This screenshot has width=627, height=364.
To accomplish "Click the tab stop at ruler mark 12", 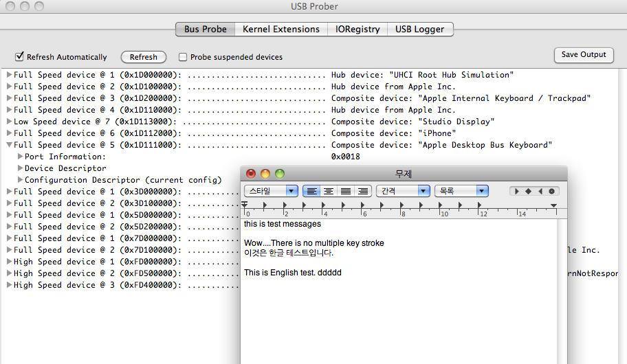I will (479, 205).
